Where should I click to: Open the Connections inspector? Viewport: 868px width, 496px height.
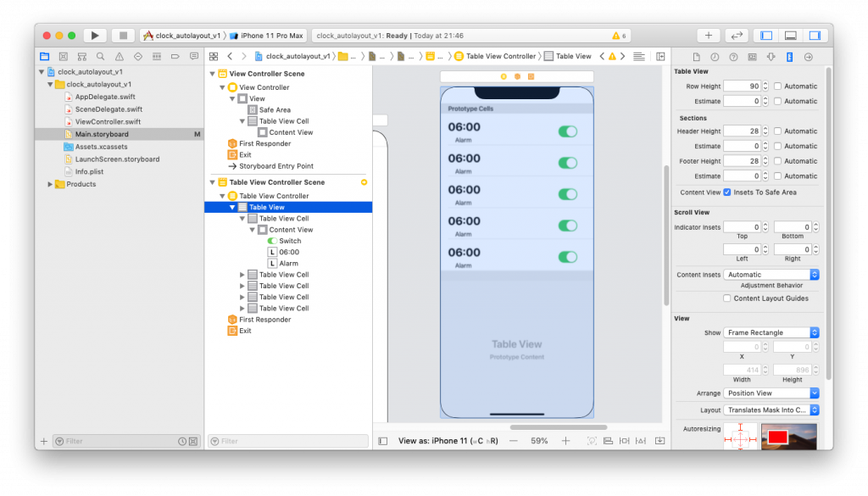coord(808,57)
